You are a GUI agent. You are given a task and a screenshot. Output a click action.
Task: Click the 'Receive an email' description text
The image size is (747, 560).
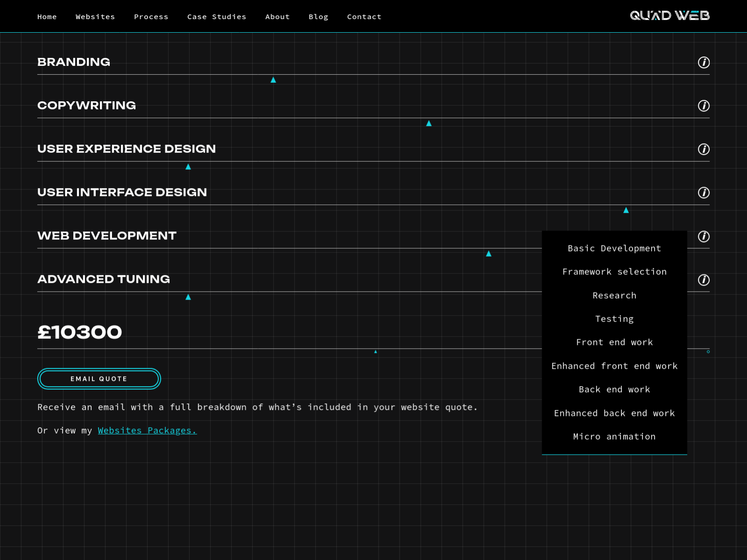coord(257,407)
